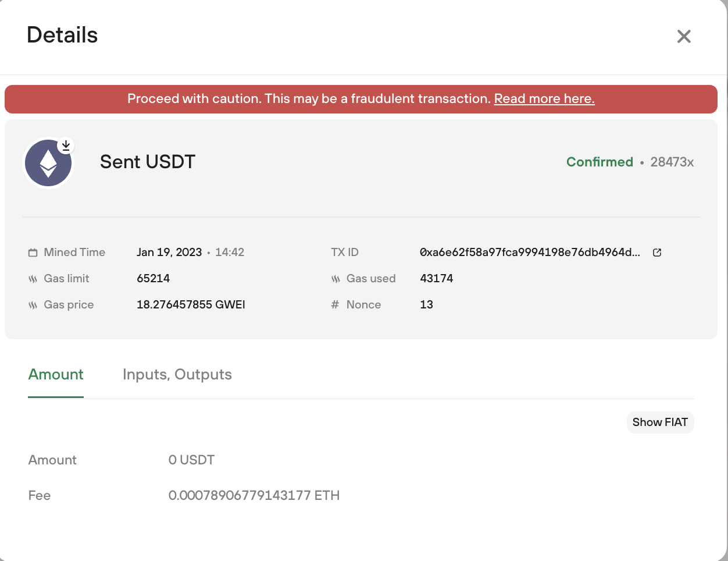Click the hash icon next to Nonce

[x=335, y=305]
